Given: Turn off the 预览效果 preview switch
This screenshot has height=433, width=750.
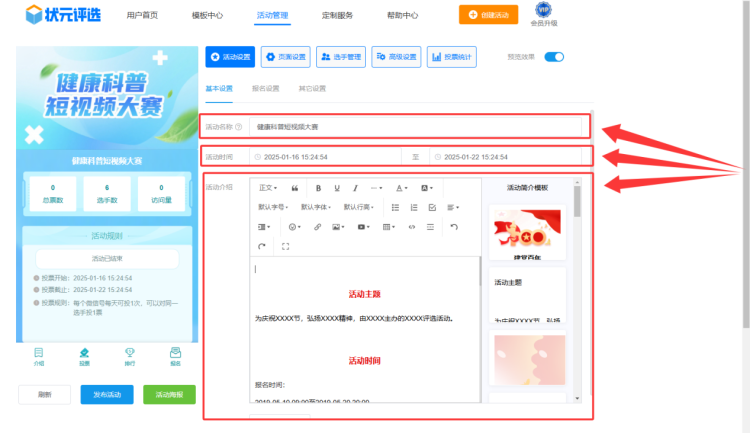Looking at the screenshot, I should pyautogui.click(x=554, y=57).
